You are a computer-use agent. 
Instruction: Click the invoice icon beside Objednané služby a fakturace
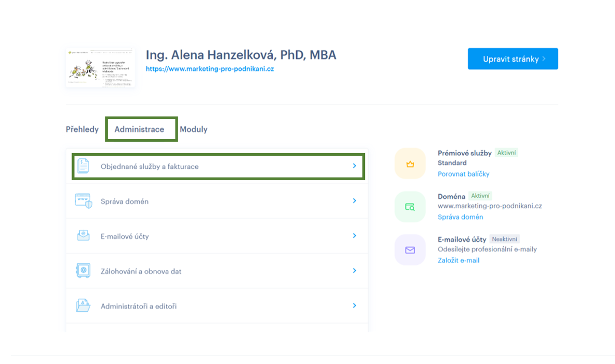pyautogui.click(x=83, y=166)
